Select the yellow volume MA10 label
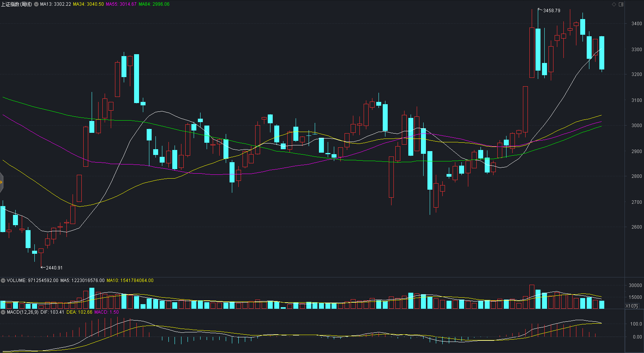 (130, 280)
